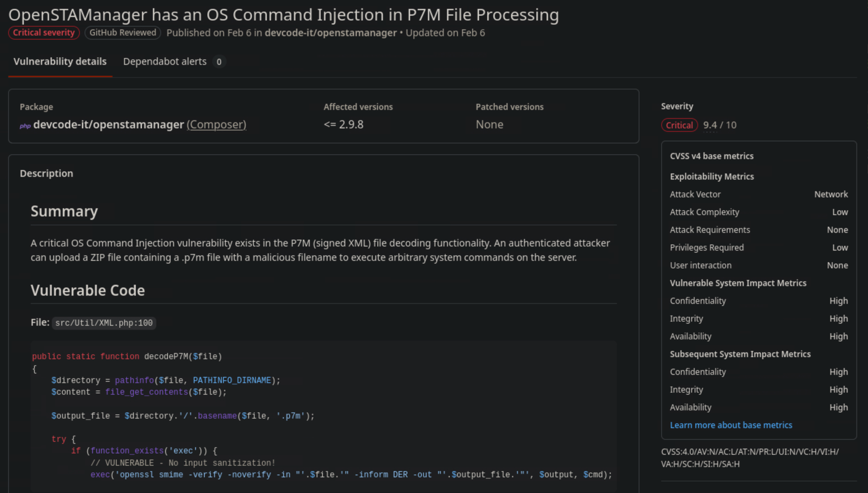The width and height of the screenshot is (868, 493).
Task: Click the 9.4 / 10 severity score
Action: (720, 125)
